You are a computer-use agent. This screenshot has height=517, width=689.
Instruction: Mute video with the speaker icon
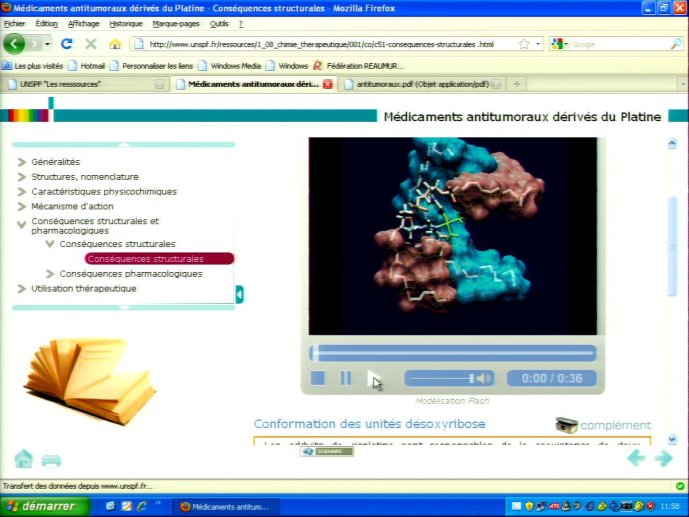point(483,378)
